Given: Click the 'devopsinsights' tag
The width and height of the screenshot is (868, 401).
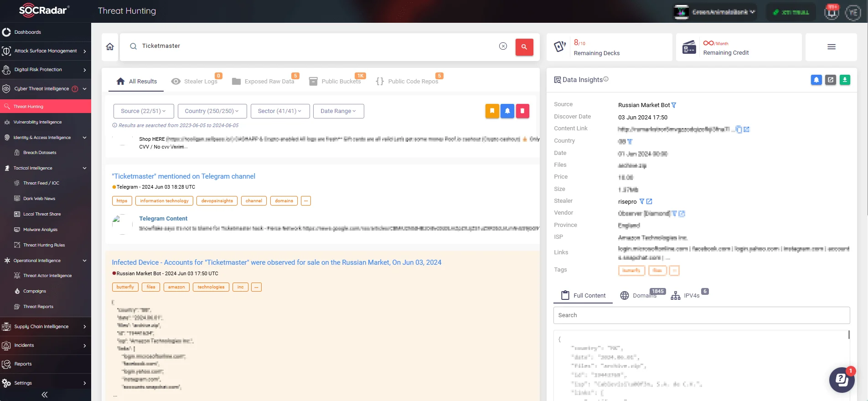Looking at the screenshot, I should (x=217, y=201).
